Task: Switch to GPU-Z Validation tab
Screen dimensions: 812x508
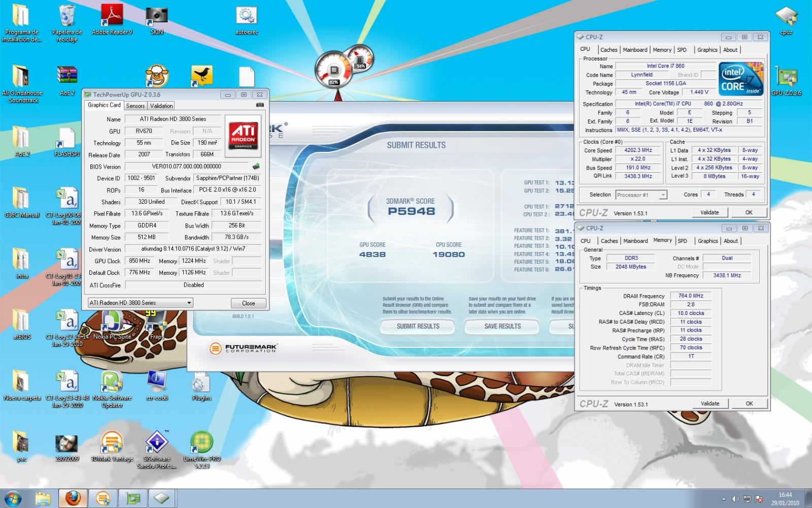Action: [161, 106]
